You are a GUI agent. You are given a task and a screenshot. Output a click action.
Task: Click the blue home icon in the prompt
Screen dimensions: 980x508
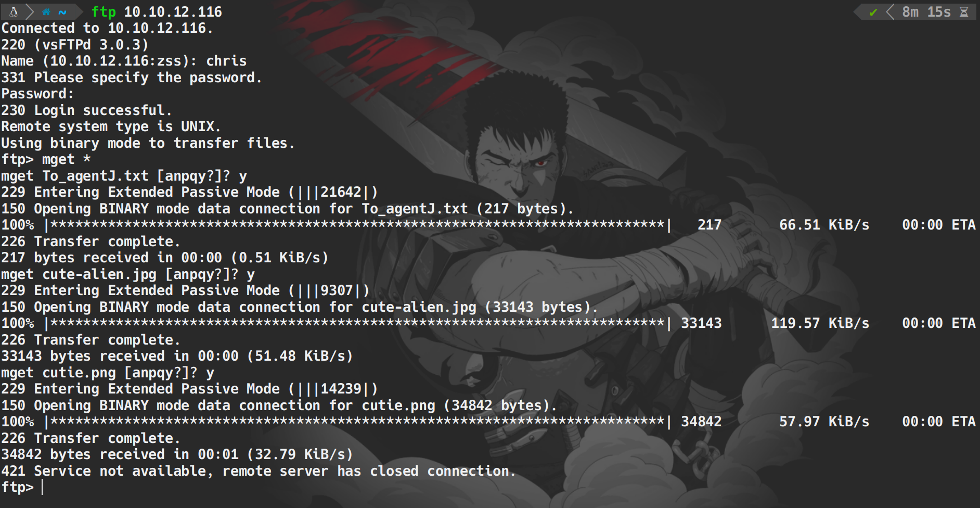tap(46, 11)
